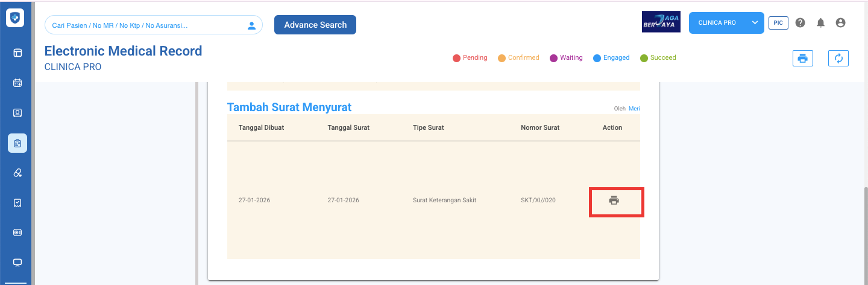Click the vertical scrollbar on the right

click(x=865, y=229)
